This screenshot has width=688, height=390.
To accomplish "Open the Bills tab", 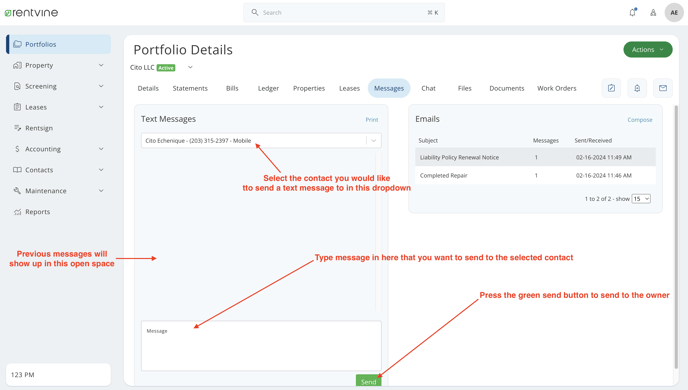I will (232, 88).
